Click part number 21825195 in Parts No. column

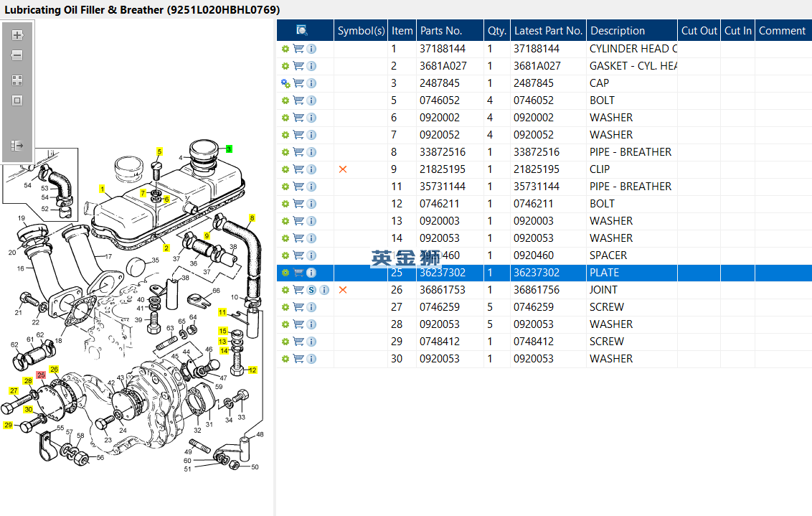[x=443, y=169]
